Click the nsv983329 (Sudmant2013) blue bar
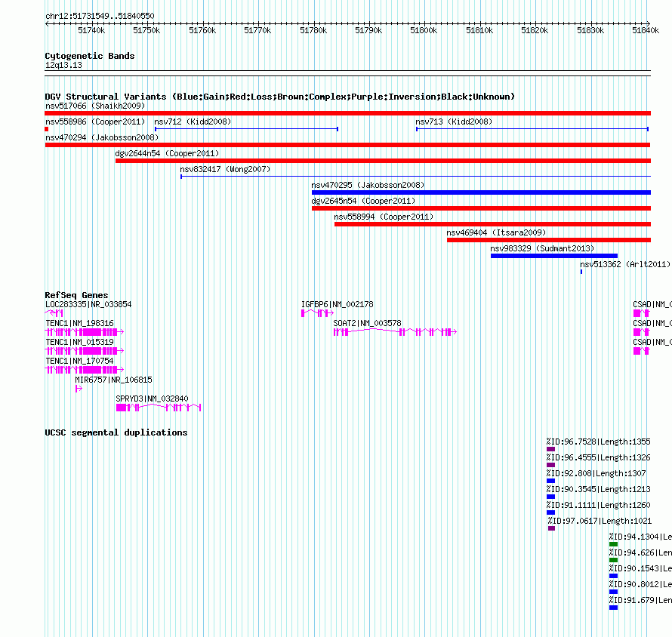 [x=554, y=256]
